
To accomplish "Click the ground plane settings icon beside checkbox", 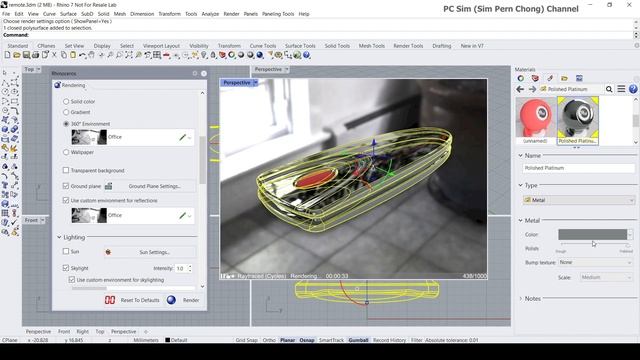I will click(109, 186).
